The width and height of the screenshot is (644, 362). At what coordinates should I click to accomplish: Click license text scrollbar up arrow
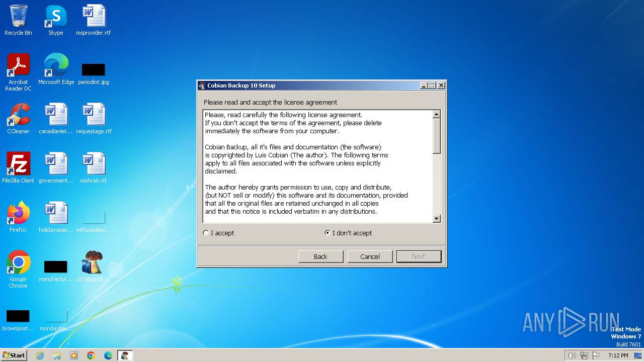tap(436, 114)
